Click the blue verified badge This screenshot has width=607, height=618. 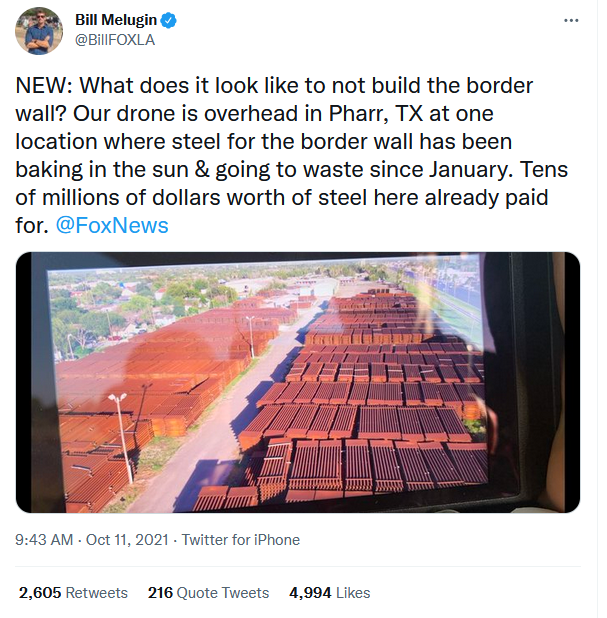point(171,19)
